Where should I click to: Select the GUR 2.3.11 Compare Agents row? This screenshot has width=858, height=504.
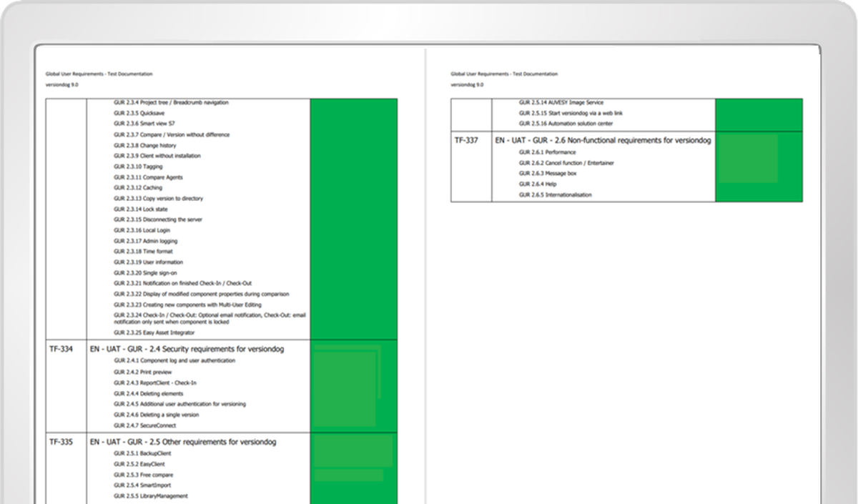pyautogui.click(x=147, y=177)
